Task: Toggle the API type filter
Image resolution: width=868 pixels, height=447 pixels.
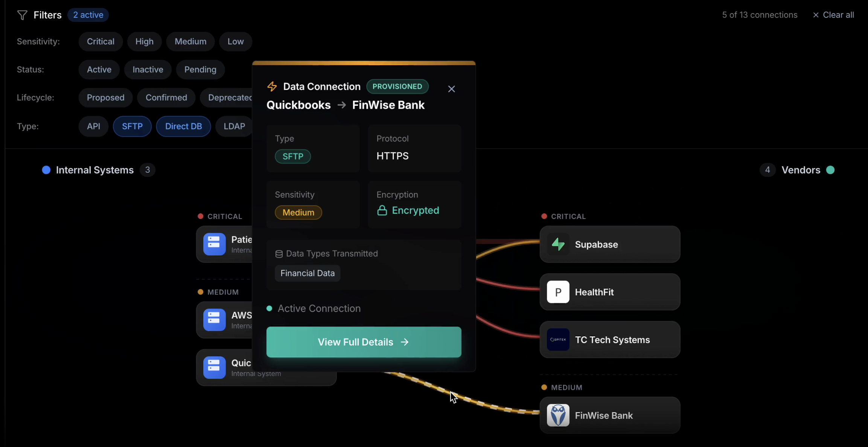Action: click(x=93, y=126)
